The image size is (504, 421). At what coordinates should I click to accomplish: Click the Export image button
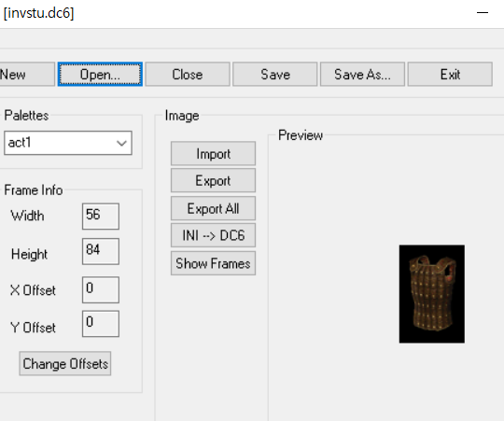[x=213, y=180]
